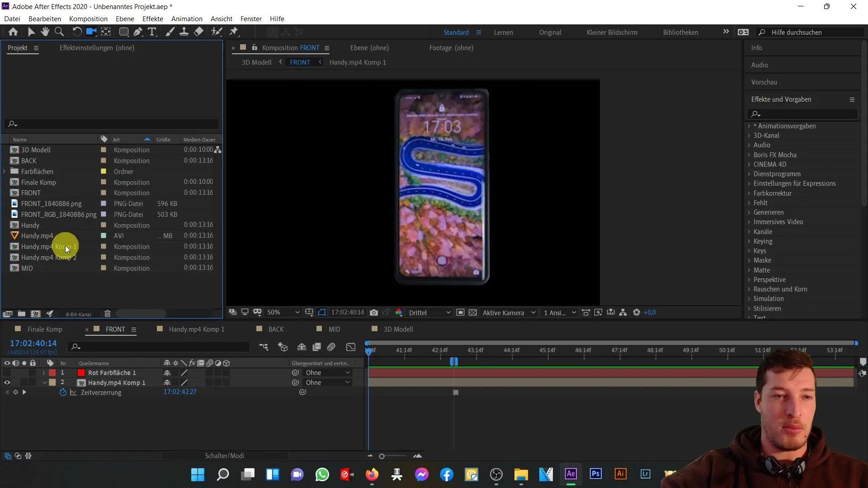Toggle visibility of Rot Farbfläche 1 layer
Image resolution: width=868 pixels, height=488 pixels.
click(7, 372)
